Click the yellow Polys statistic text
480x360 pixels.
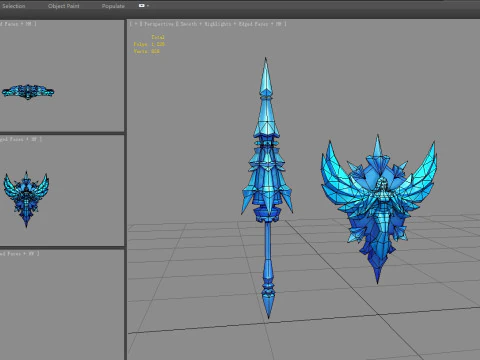coord(149,44)
